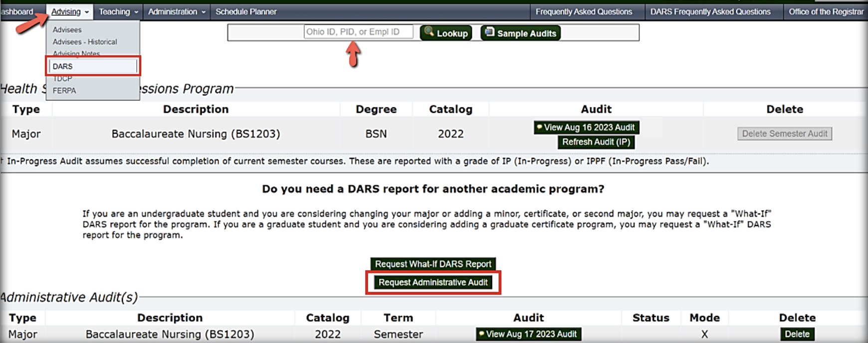View the Aug 17 2023 administrative audit
Image resolution: width=868 pixels, height=343 pixels.
coord(528,334)
